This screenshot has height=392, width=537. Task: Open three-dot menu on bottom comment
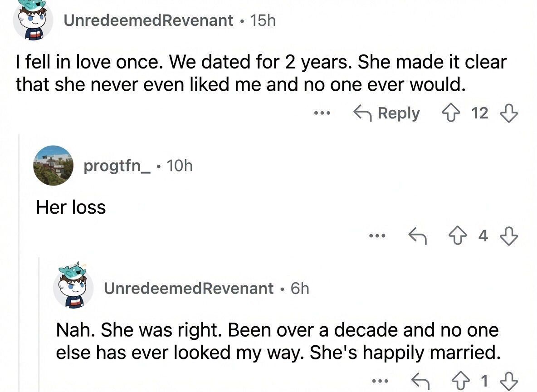[x=380, y=380]
